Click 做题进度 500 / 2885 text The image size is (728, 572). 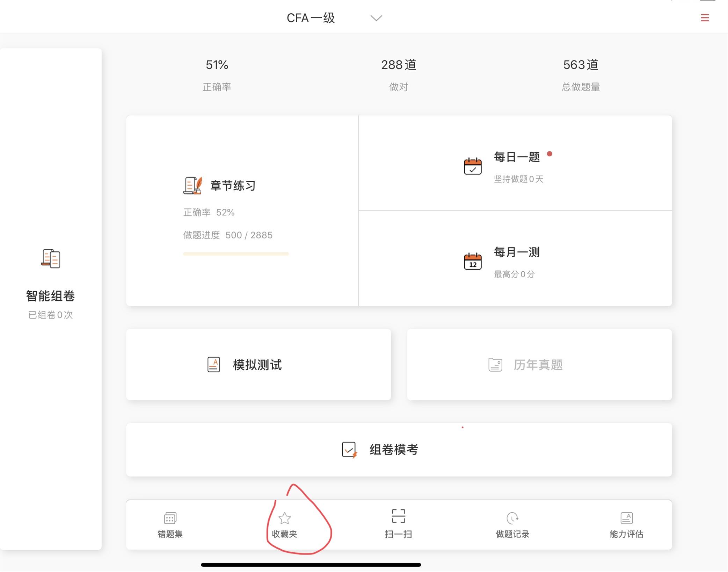click(228, 235)
